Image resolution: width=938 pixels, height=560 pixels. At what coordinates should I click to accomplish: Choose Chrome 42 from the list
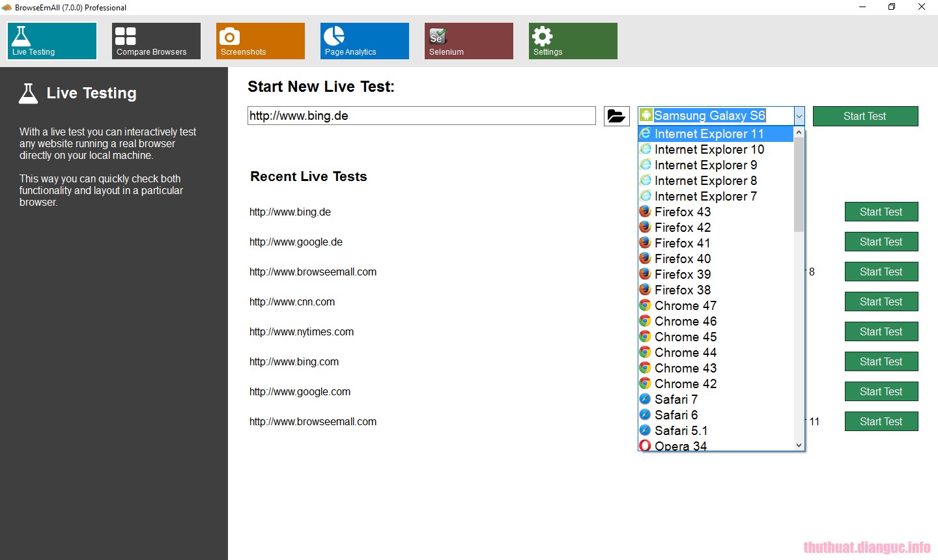click(x=716, y=384)
